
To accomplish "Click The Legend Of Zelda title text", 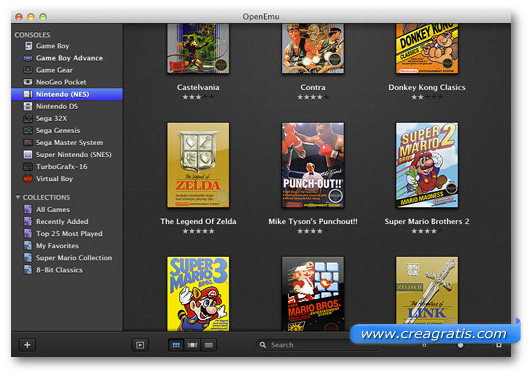I will pyautogui.click(x=198, y=221).
